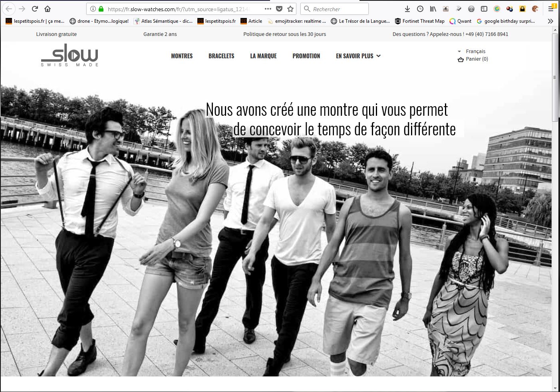Click the yellow padlock extension icon
The height and width of the screenshot is (392, 560).
tap(522, 9)
